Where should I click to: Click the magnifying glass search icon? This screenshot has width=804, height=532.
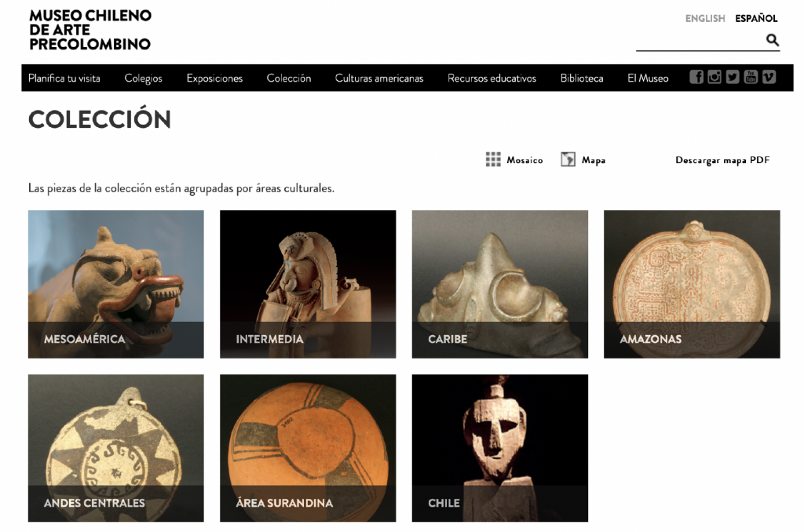(773, 39)
